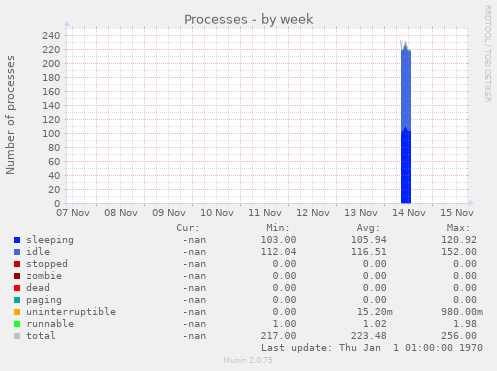Click the idle legend color swatch
497x371 pixels.
pos(17,252)
